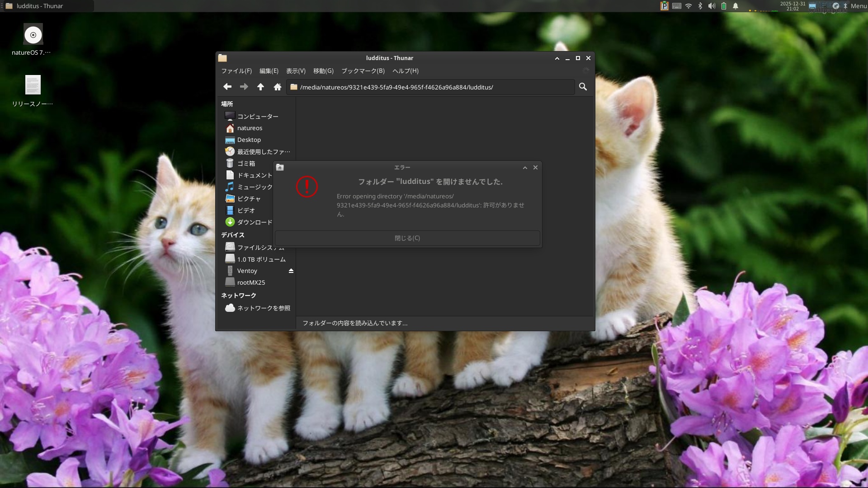
Task: Click the search magnifier icon
Action: coord(583,87)
